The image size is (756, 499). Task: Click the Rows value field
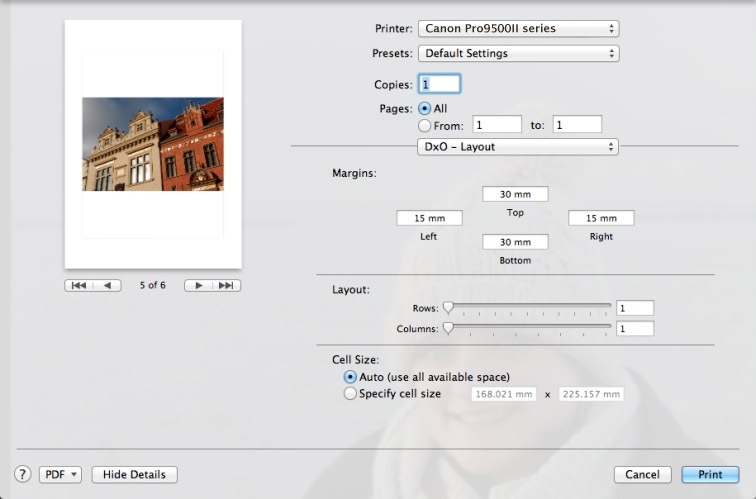635,308
